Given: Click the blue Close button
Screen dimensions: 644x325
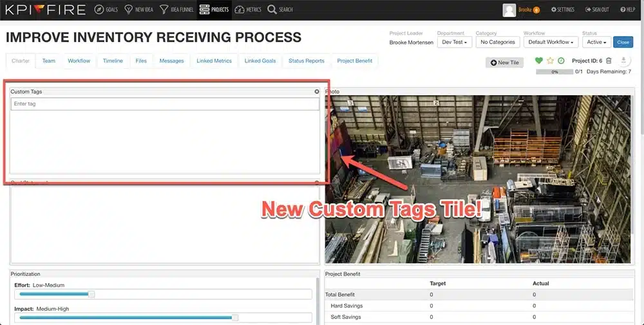Looking at the screenshot, I should 623,42.
